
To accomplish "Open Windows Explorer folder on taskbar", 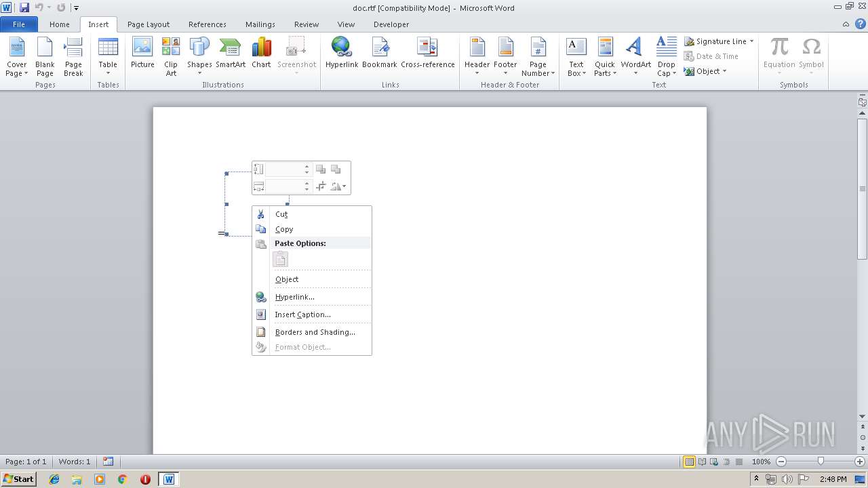I will click(x=77, y=479).
